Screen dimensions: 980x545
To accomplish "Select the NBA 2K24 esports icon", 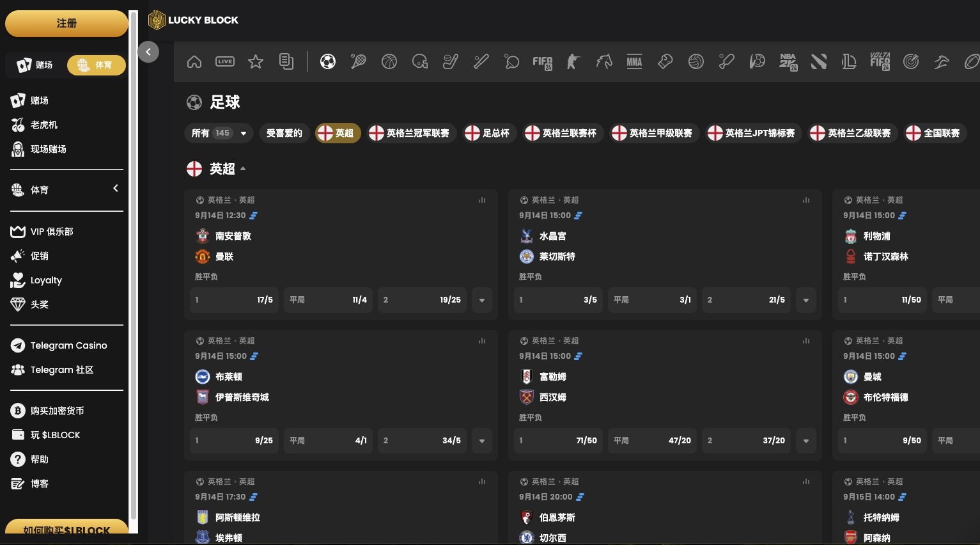I will point(788,62).
